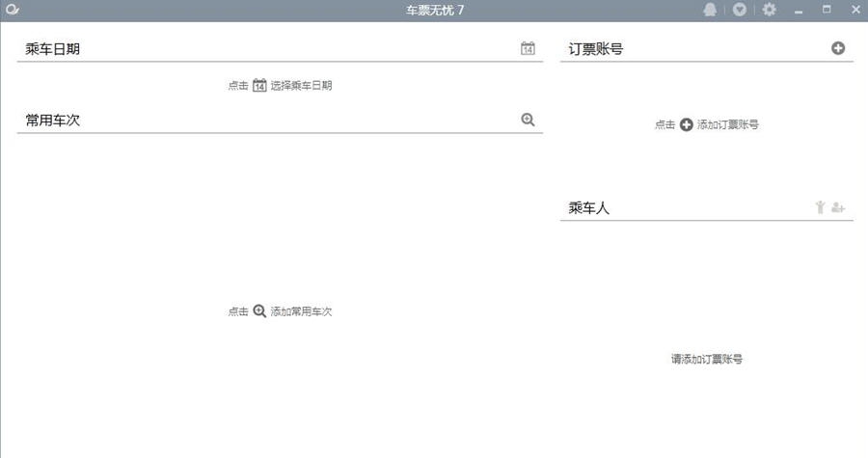The height and width of the screenshot is (458, 868).
Task: Click the calendar icon in 选择乘车日期 hint
Action: 259,85
